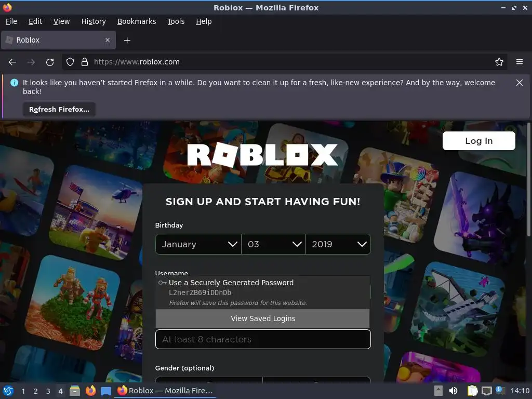The height and width of the screenshot is (399, 532).
Task: Maximize the Firefox window
Action: pos(514,7)
